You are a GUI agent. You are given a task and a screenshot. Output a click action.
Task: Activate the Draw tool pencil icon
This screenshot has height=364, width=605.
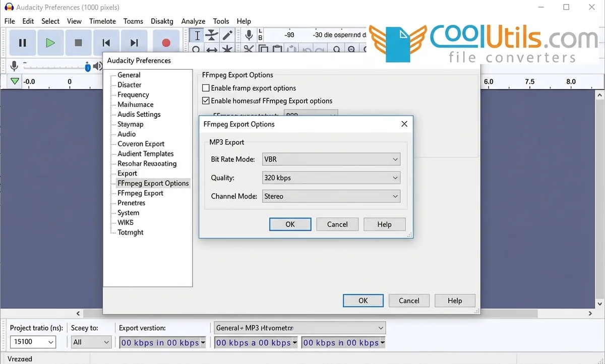tap(227, 34)
